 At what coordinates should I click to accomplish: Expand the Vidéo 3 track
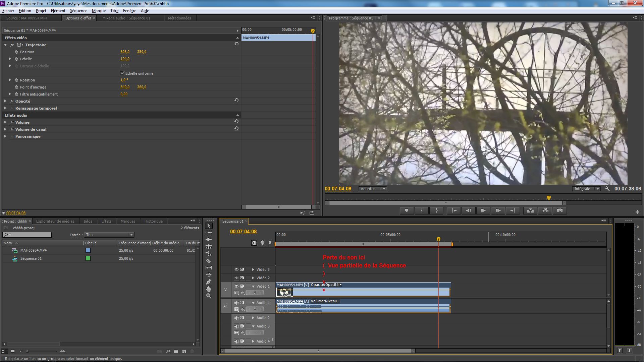coord(253,269)
